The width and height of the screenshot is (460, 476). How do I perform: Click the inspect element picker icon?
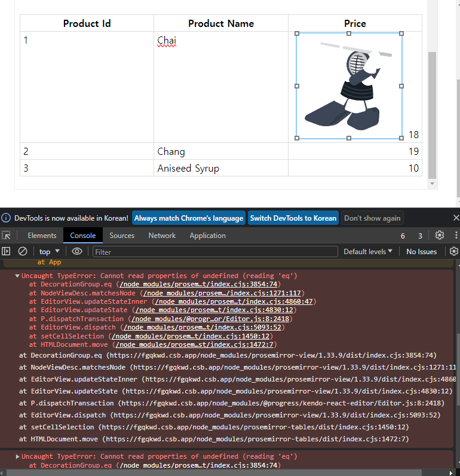click(x=6, y=236)
